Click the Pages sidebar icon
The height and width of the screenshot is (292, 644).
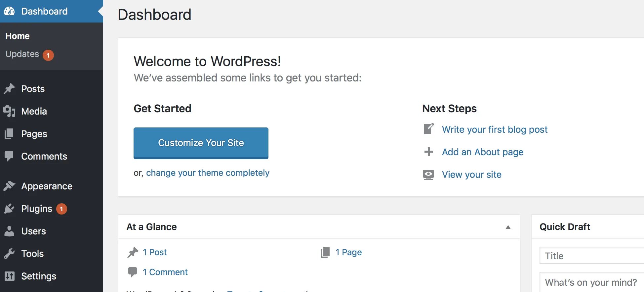tap(9, 134)
